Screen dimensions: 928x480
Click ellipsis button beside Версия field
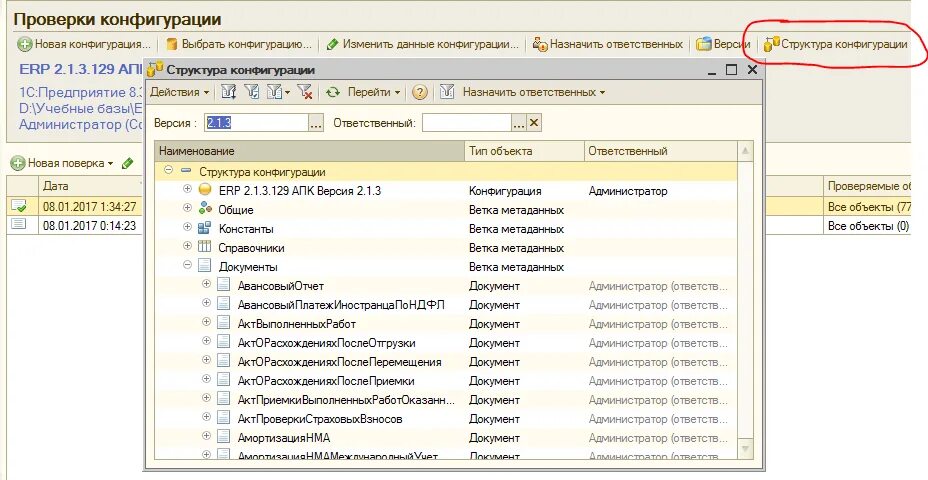[316, 123]
